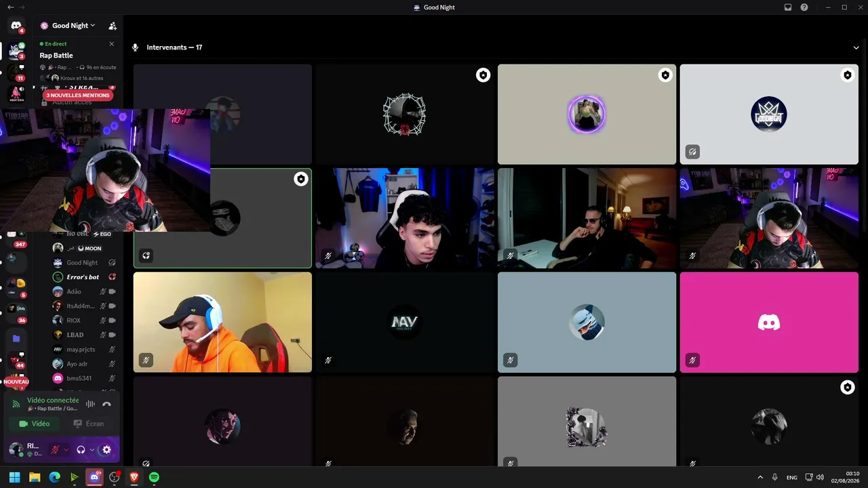Show hidden system tray icons
Screen dimensions: 868x488
click(x=759, y=477)
